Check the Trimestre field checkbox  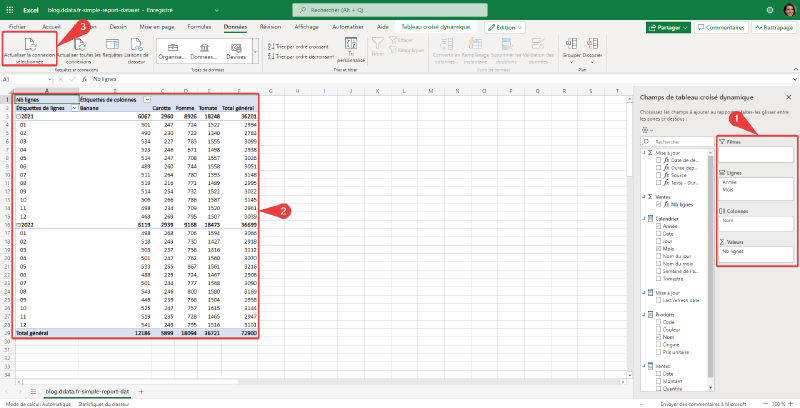point(659,279)
